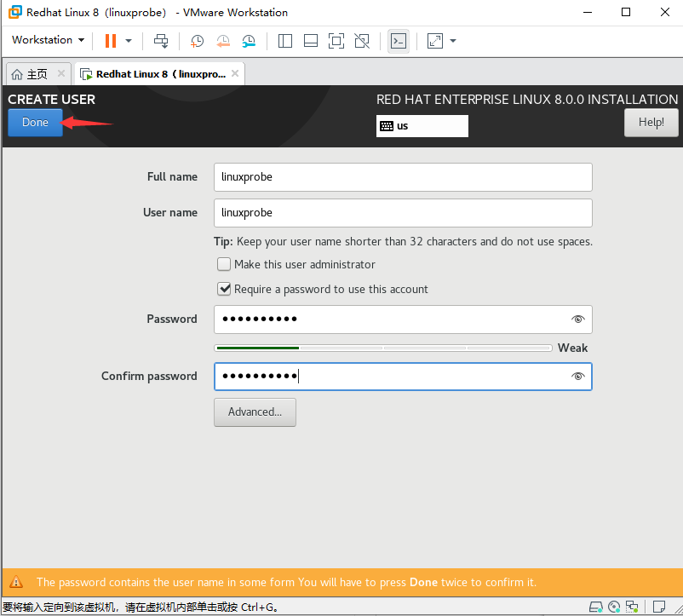Click the password strength bar

point(383,348)
